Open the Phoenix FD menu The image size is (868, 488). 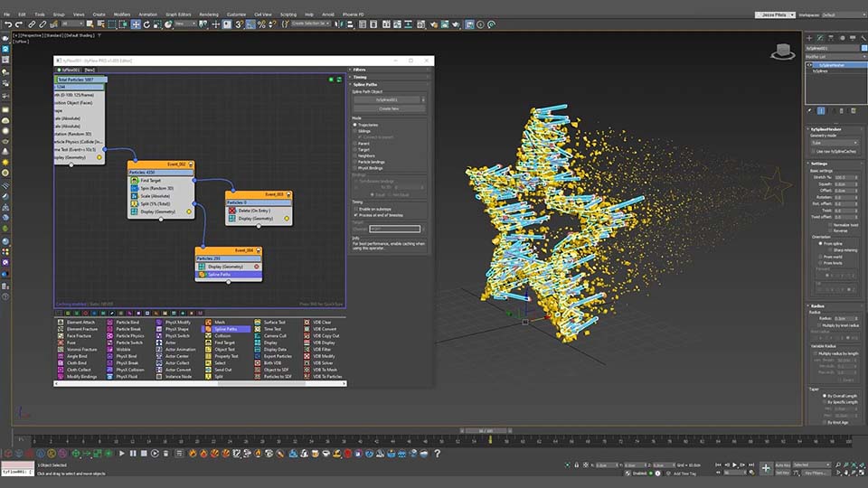pyautogui.click(x=354, y=14)
